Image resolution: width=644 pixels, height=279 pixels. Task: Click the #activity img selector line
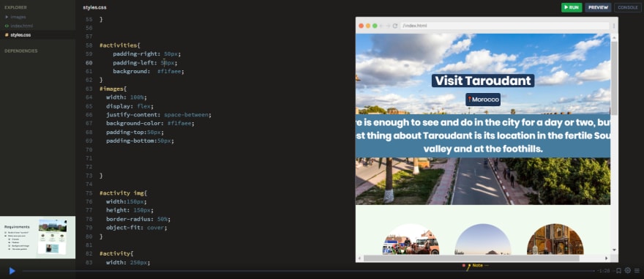[x=124, y=193]
